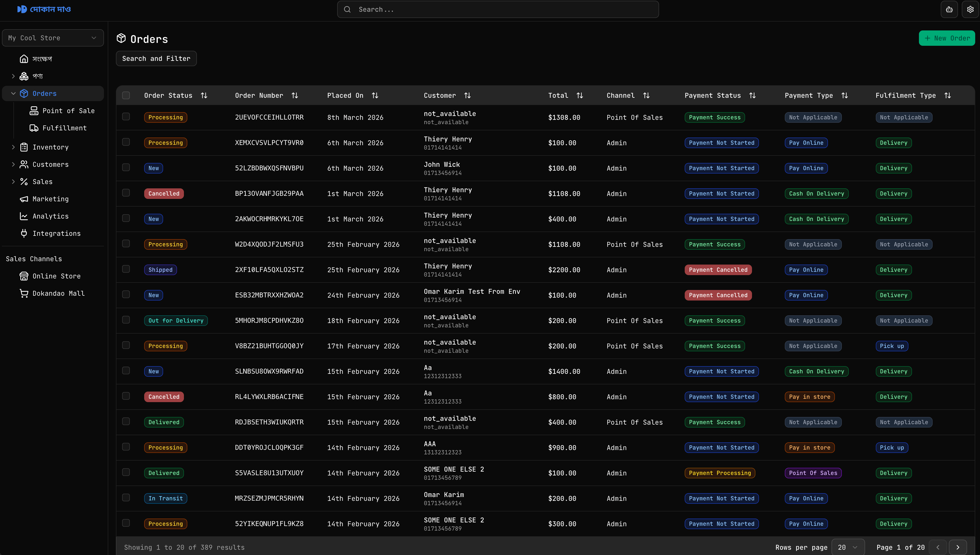This screenshot has width=980, height=555.
Task: Select the Integrations plug icon
Action: pyautogui.click(x=24, y=233)
